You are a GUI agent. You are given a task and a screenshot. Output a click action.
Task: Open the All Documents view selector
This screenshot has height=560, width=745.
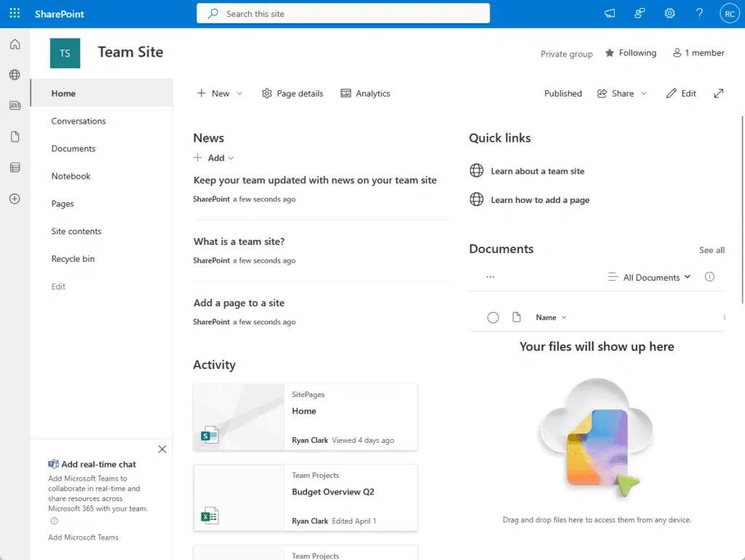pos(650,277)
